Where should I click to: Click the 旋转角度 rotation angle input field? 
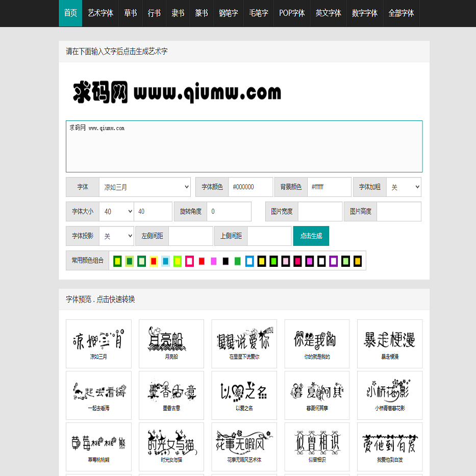click(x=229, y=211)
